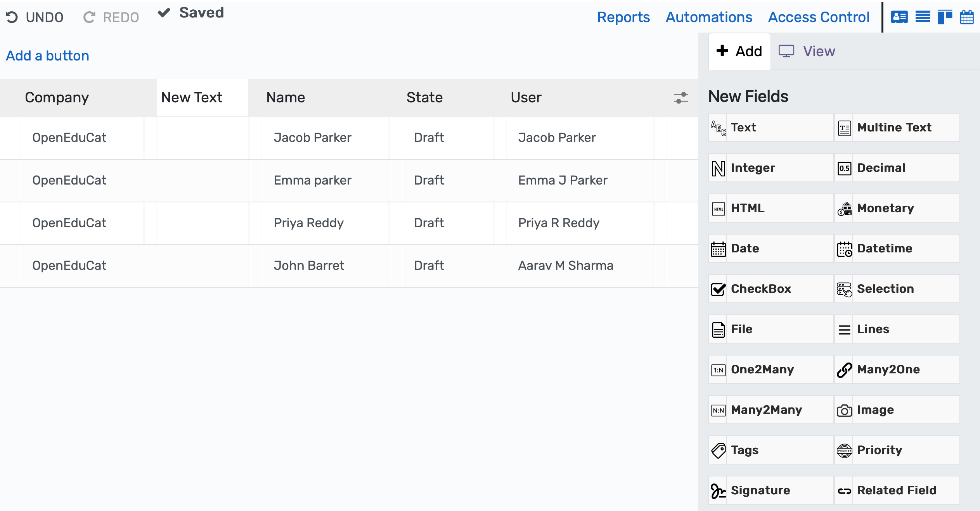Add a Priority field
The image size is (980, 511).
897,450
